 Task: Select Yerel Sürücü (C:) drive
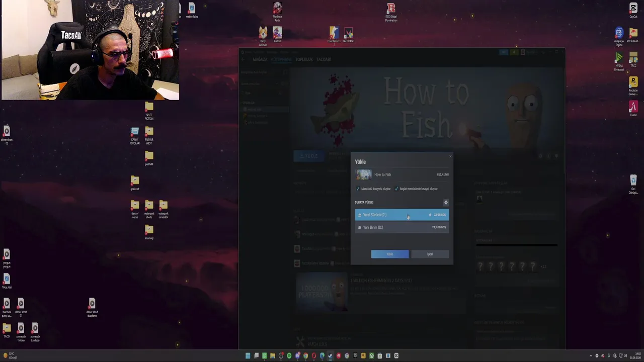(x=402, y=215)
